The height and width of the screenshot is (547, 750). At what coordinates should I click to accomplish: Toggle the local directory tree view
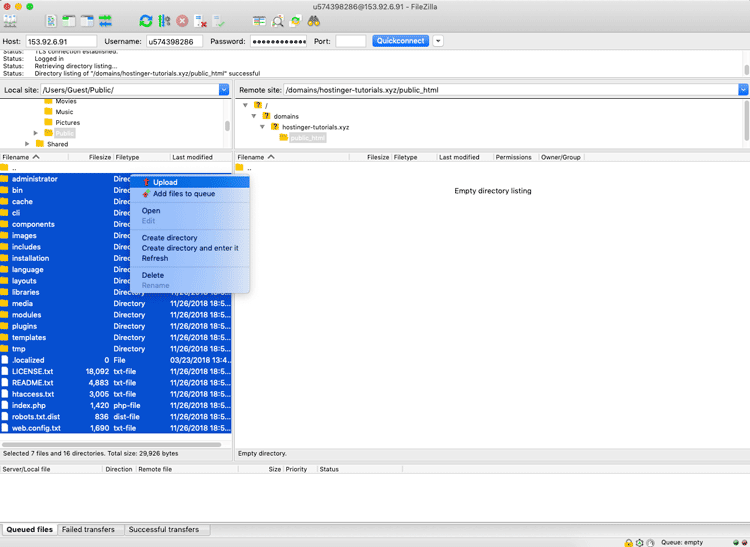click(x=68, y=20)
